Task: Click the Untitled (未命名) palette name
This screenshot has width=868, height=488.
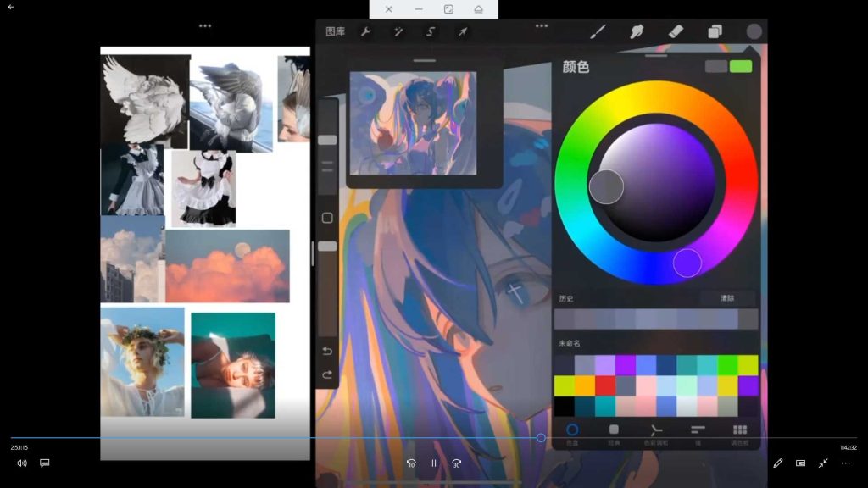Action: coord(570,343)
